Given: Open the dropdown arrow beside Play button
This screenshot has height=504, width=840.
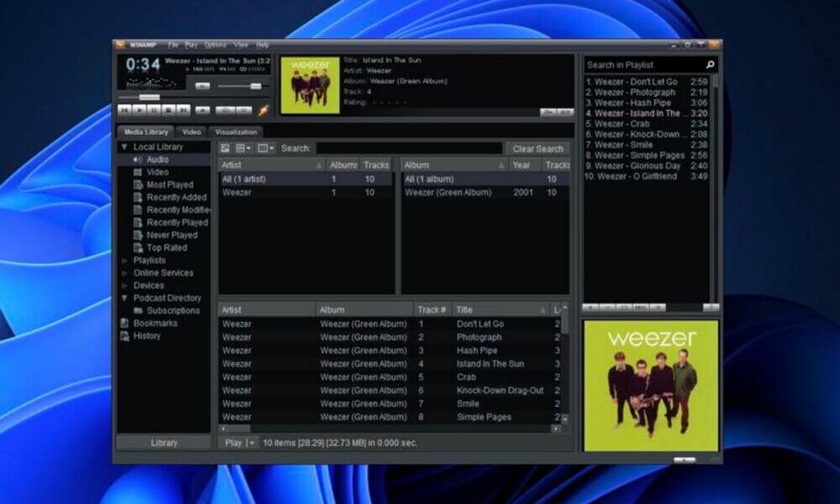Looking at the screenshot, I should pos(252,443).
